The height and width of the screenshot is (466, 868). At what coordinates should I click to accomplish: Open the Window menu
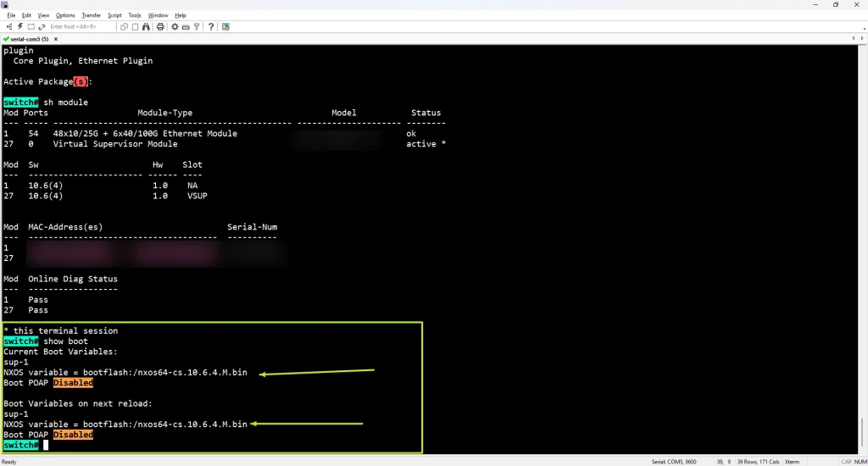pos(158,15)
